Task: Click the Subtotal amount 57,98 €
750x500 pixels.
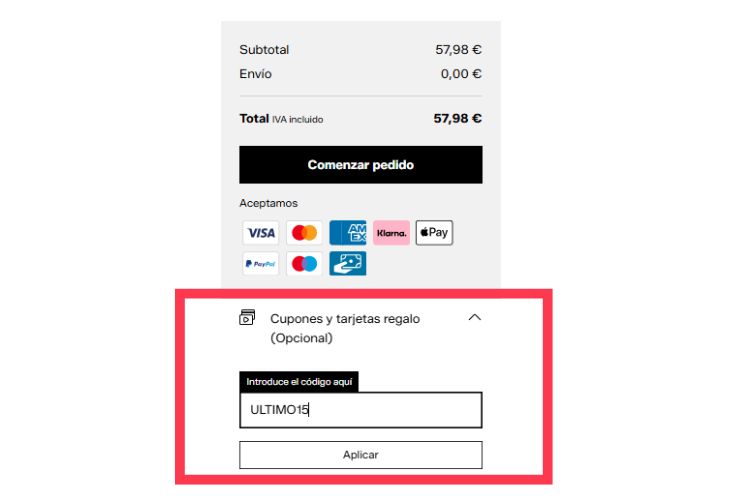Action: coord(458,50)
